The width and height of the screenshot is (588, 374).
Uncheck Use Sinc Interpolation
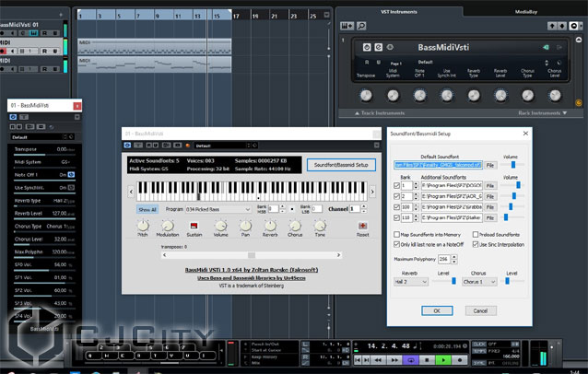coord(476,244)
